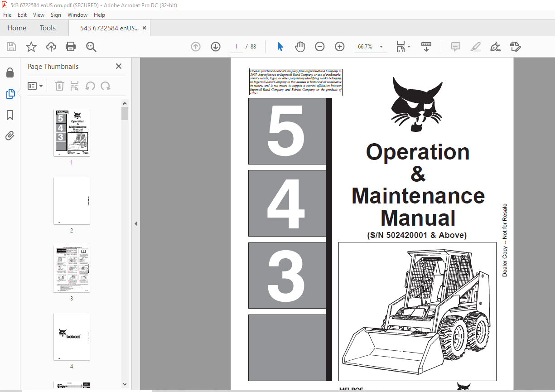This screenshot has width=555, height=392.
Task: Click the thumbnails panel scrollbar thumb
Action: (x=125, y=113)
